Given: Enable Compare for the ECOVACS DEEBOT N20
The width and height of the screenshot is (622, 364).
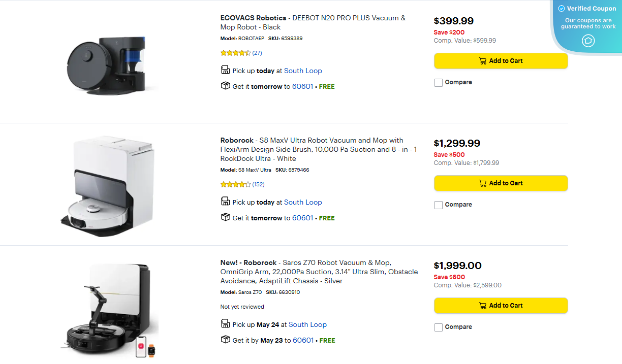Looking at the screenshot, I should pyautogui.click(x=439, y=82).
